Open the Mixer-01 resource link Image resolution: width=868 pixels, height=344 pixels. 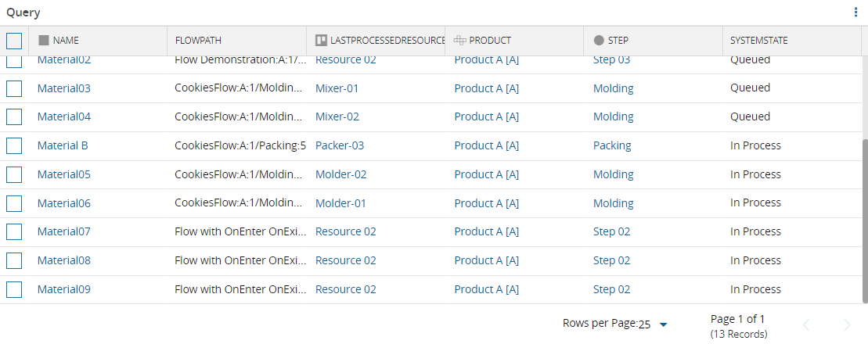tap(337, 88)
